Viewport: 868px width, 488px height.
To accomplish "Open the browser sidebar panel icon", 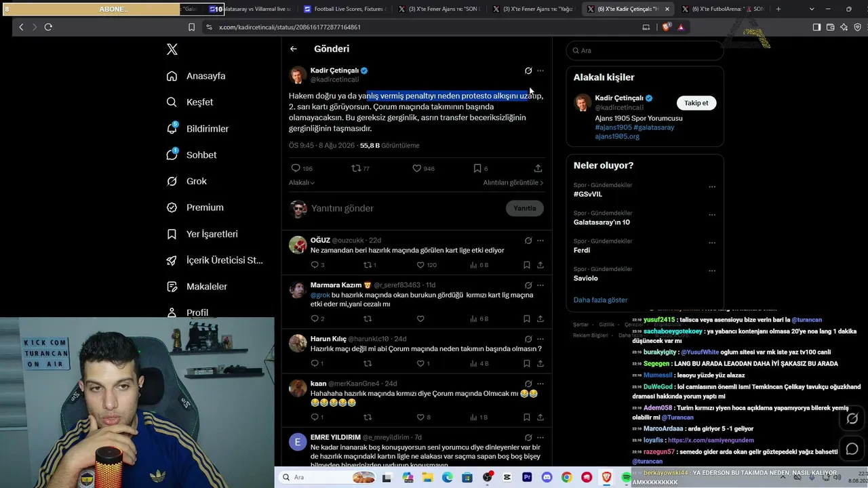I will coord(816,27).
